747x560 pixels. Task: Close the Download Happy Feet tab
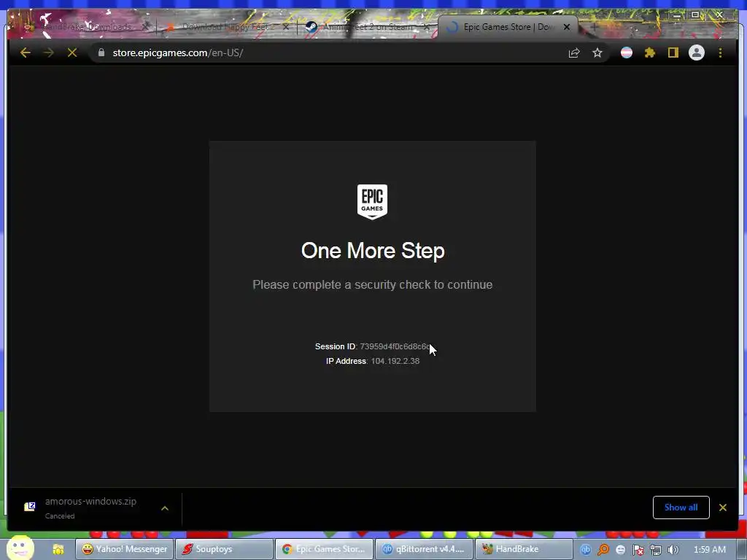coord(286,28)
